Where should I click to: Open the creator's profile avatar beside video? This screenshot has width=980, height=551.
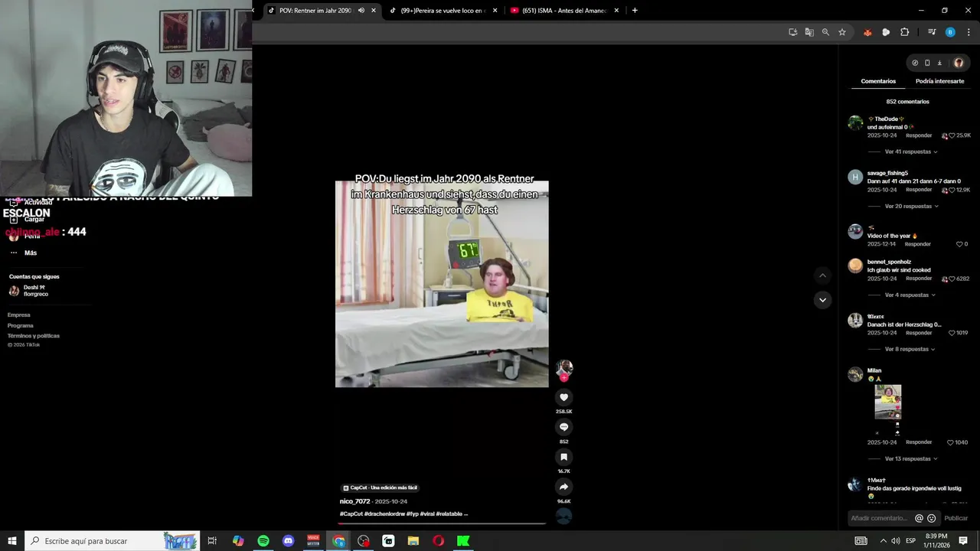point(564,368)
